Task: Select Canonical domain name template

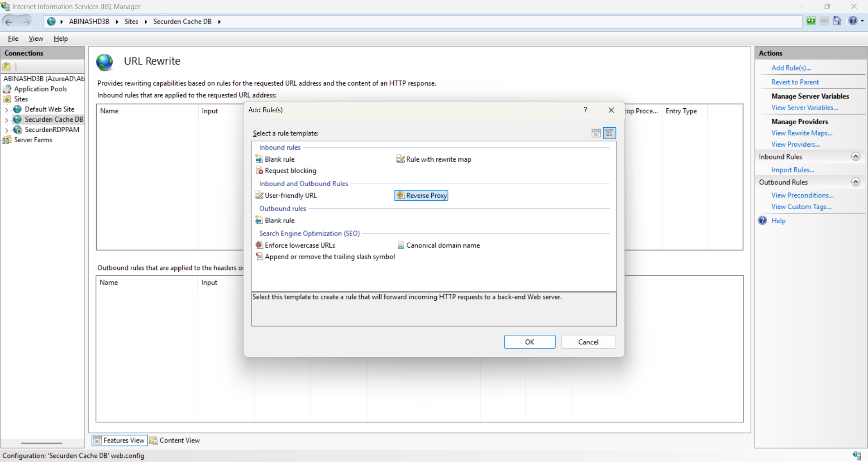Action: (439, 245)
